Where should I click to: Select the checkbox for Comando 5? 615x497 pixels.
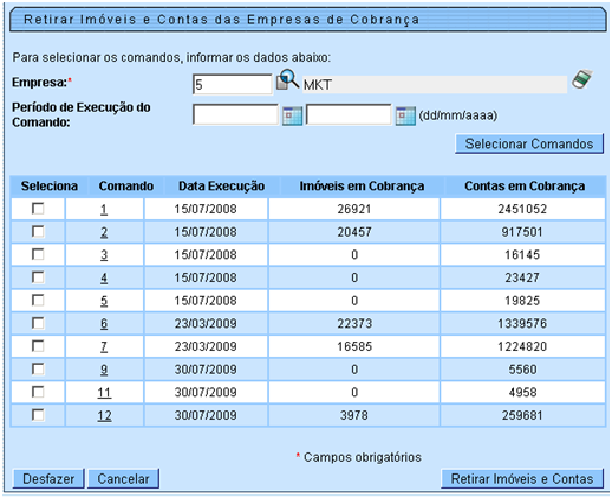point(39,300)
